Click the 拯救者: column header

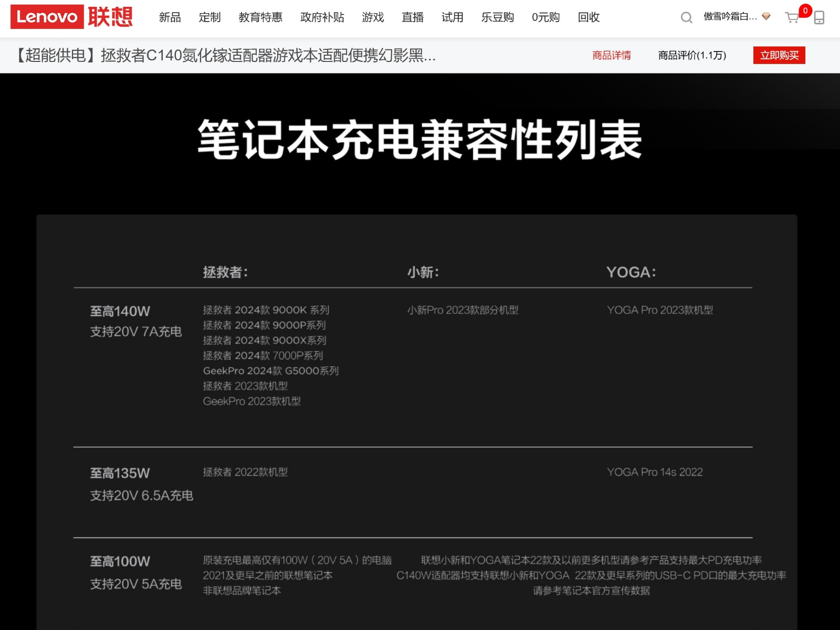(x=225, y=272)
